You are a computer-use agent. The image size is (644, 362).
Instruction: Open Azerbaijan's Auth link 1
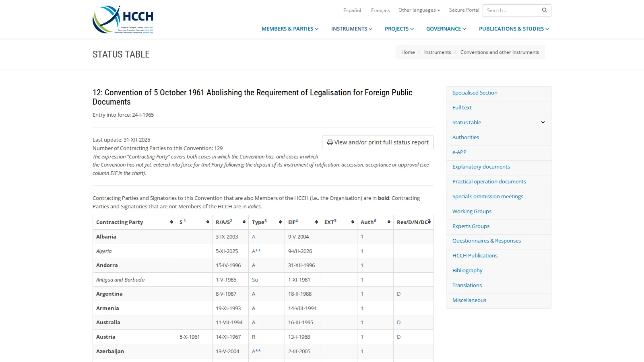coord(362,352)
